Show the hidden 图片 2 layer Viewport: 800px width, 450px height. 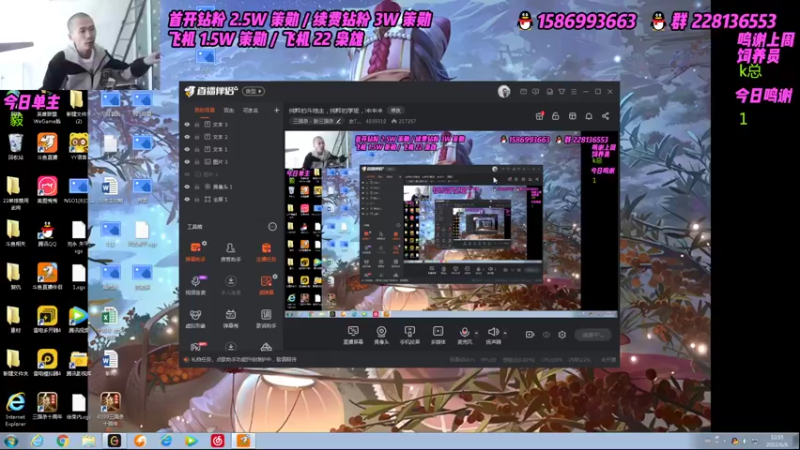pyautogui.click(x=187, y=174)
